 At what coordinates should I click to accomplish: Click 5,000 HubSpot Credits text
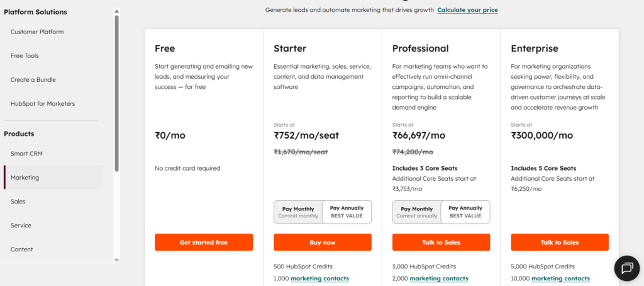(543, 266)
